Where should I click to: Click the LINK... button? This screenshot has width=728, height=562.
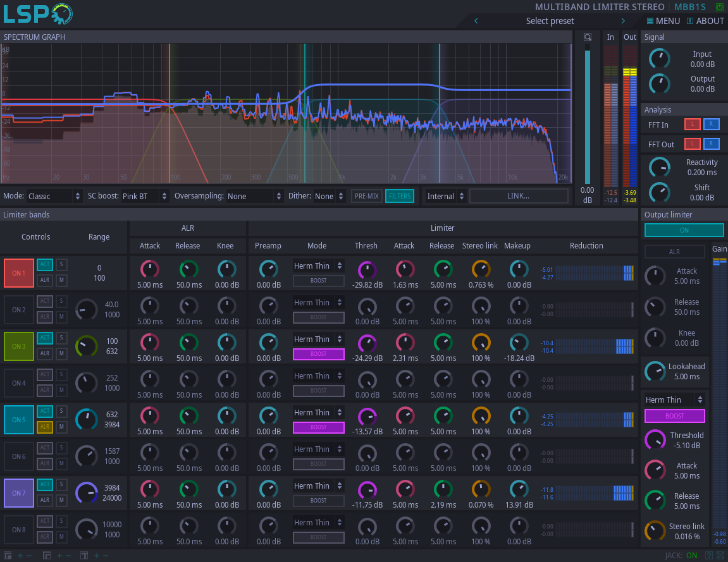pos(518,196)
